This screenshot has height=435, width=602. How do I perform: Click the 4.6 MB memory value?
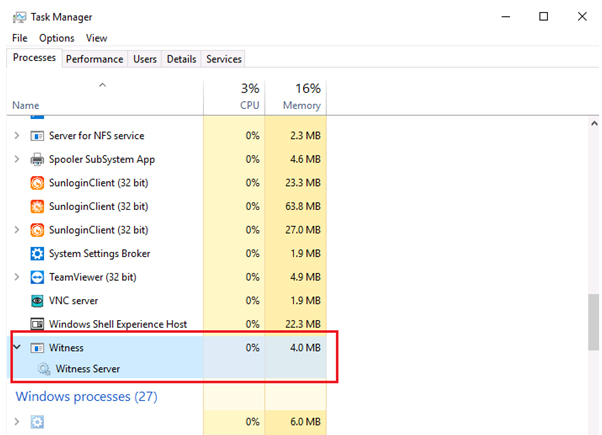[305, 159]
